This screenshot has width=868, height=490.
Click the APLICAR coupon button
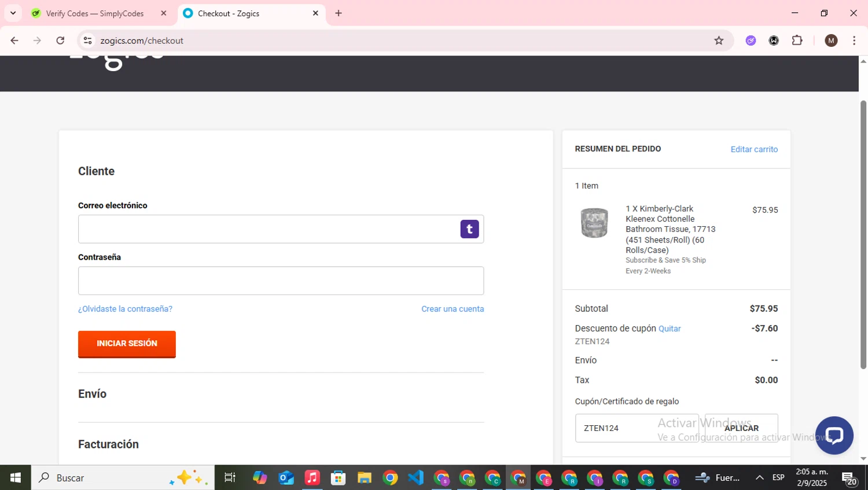click(741, 428)
